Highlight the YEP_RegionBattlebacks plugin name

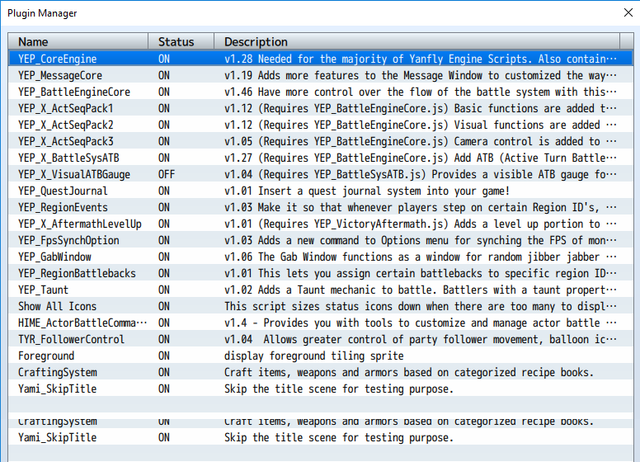pos(77,273)
